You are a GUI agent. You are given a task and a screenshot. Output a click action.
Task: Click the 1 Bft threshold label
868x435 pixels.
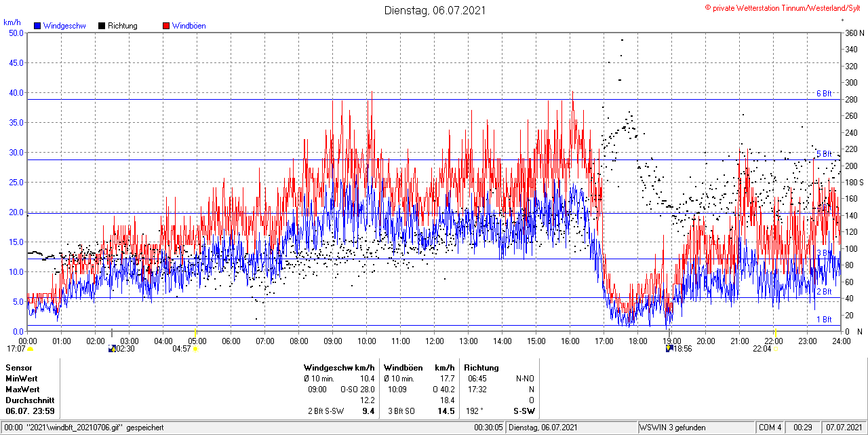[x=823, y=319]
